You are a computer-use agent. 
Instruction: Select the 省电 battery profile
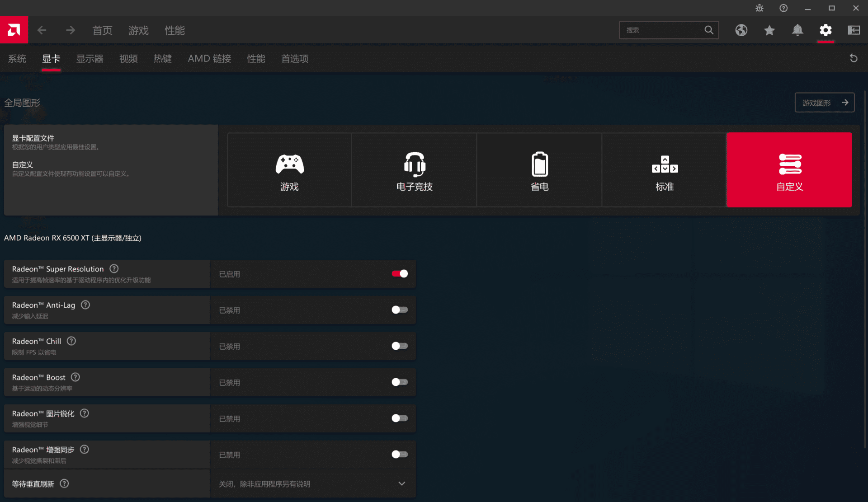tap(539, 170)
